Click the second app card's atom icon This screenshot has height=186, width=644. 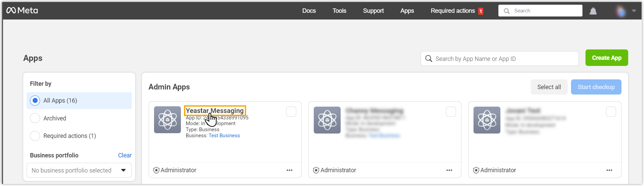coord(327,120)
